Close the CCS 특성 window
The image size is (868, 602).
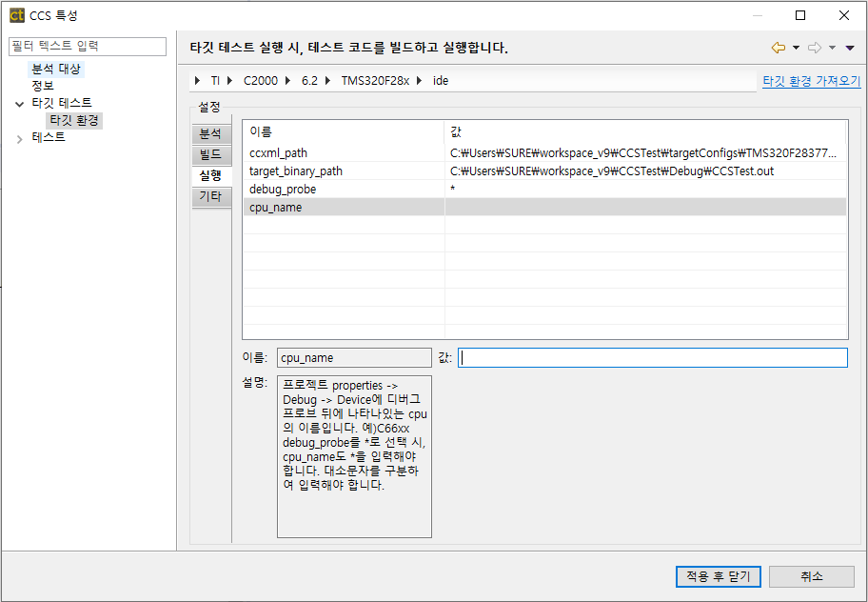click(x=844, y=15)
